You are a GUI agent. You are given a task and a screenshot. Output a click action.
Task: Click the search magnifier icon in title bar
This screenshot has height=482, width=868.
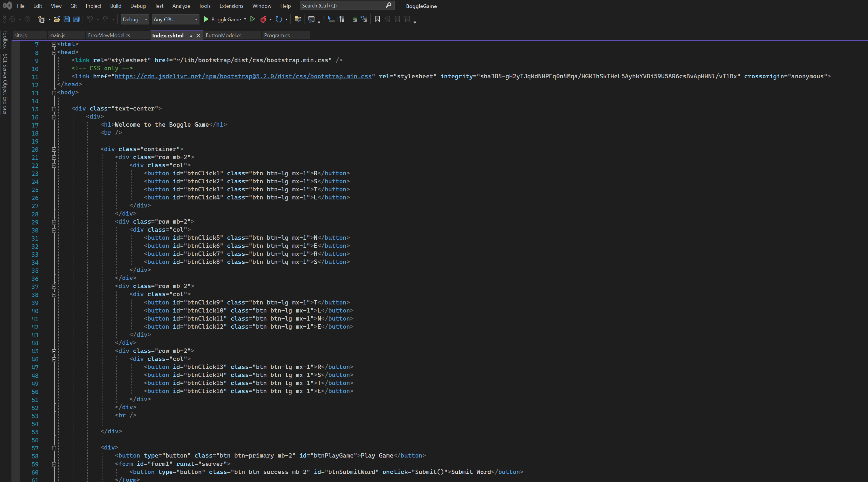(x=389, y=5)
